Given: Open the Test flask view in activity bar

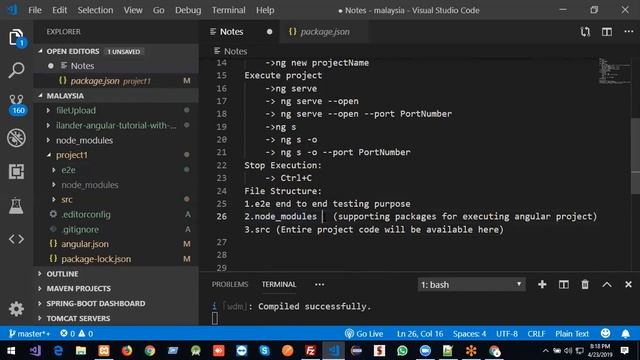Looking at the screenshot, I should point(16,205).
